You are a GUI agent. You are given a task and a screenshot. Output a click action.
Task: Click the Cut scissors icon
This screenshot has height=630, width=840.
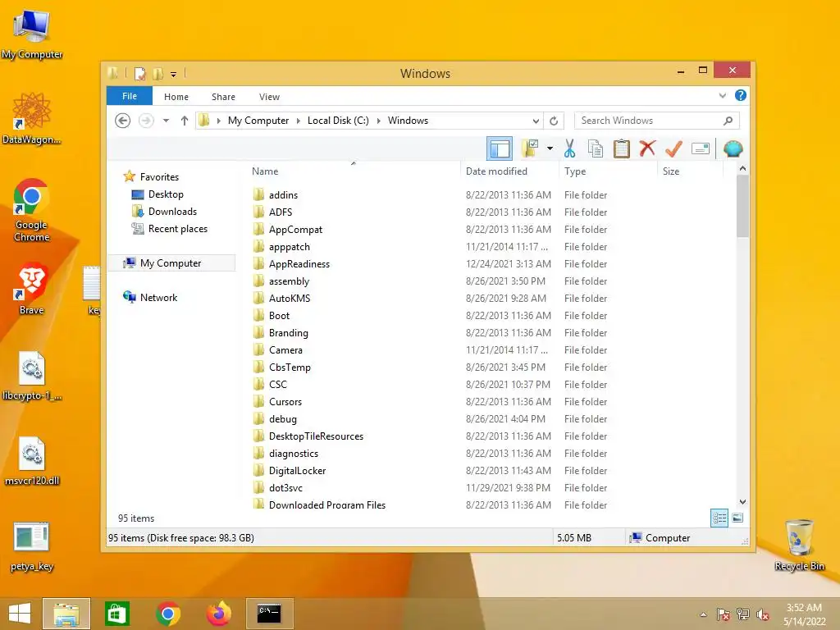569,148
